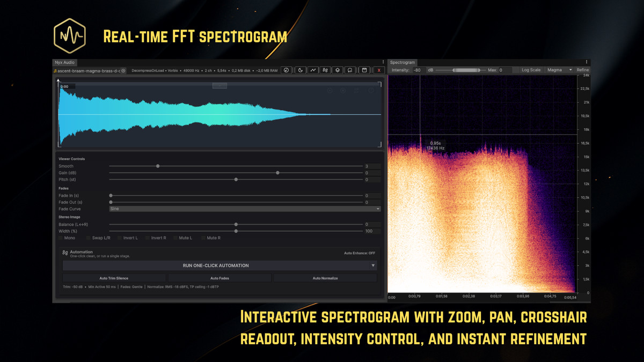The width and height of the screenshot is (644, 362).
Task: Open the automation squiggle icon in the toolbar
Action: click(x=324, y=70)
